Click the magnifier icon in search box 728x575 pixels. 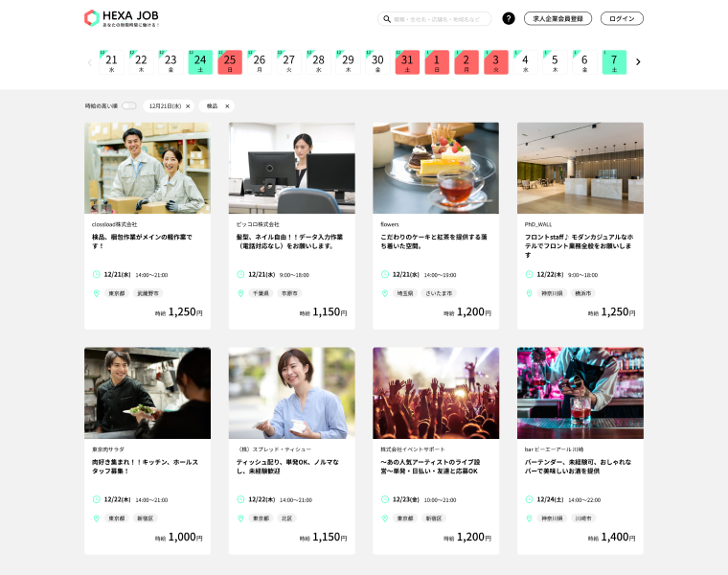pyautogui.click(x=387, y=19)
